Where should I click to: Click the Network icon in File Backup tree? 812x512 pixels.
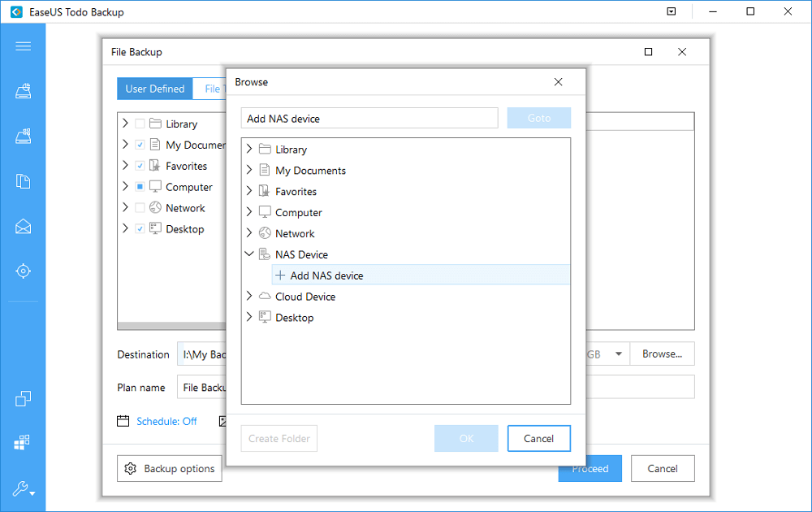(x=155, y=207)
